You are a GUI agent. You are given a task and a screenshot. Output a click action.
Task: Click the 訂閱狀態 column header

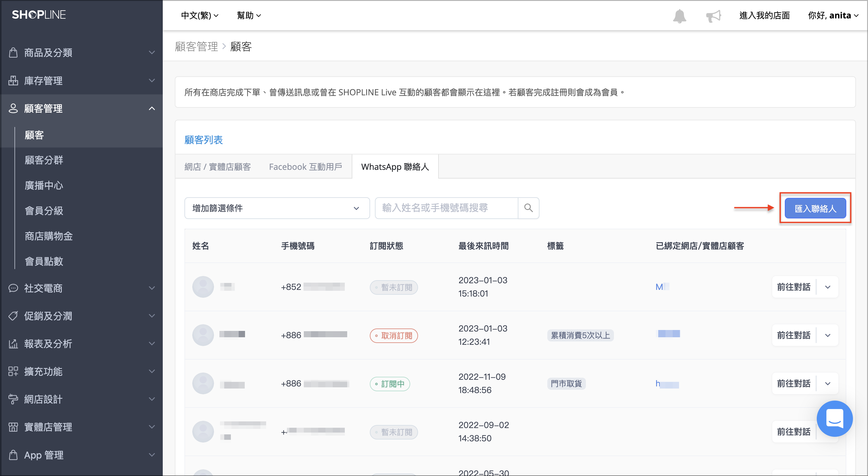(386, 246)
